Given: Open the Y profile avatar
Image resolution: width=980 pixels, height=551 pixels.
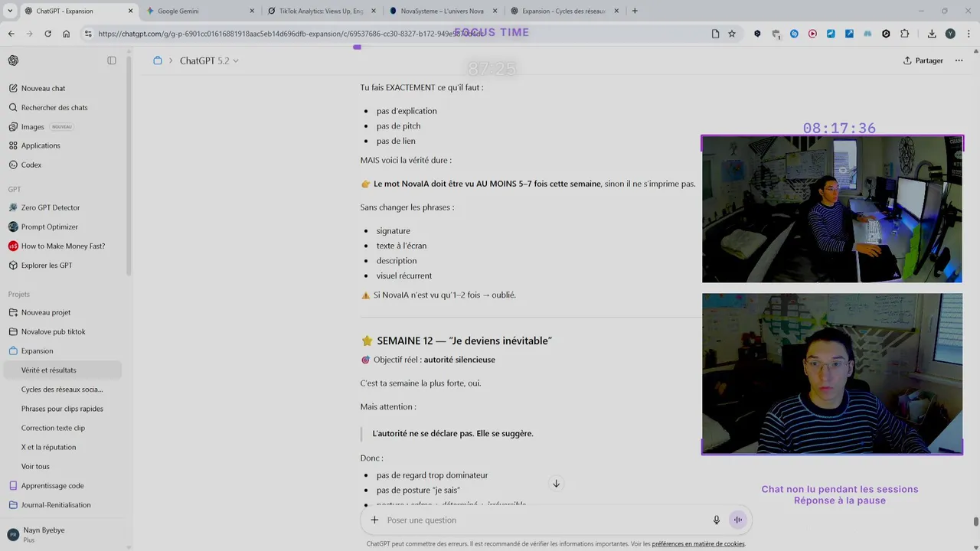Looking at the screenshot, I should tap(950, 34).
